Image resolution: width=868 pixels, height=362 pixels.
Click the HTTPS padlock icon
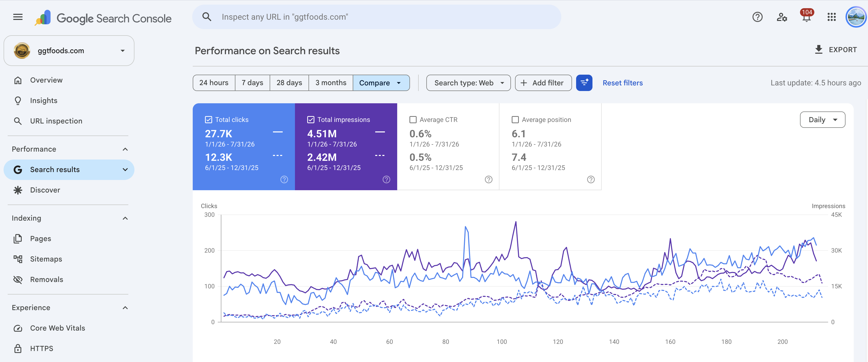coord(18,348)
